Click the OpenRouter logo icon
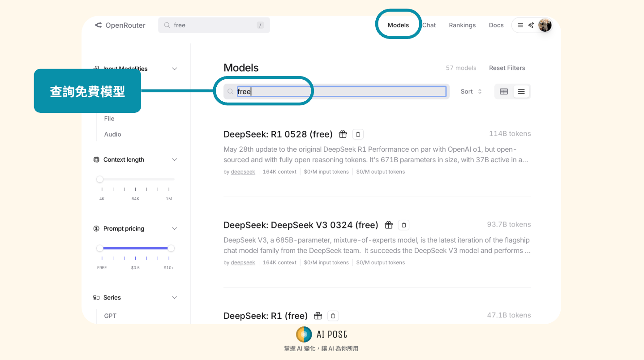Screen dimensions: 644x360 click(99, 25)
